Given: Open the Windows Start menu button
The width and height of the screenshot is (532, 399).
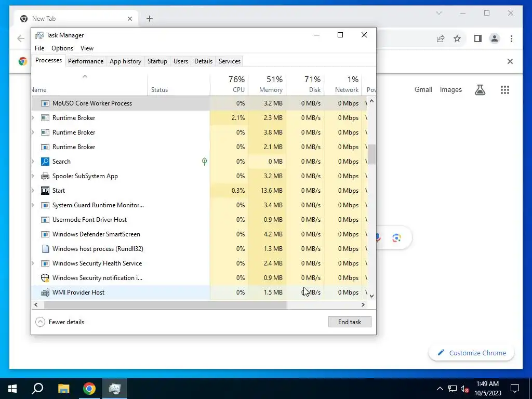Looking at the screenshot, I should point(12,389).
